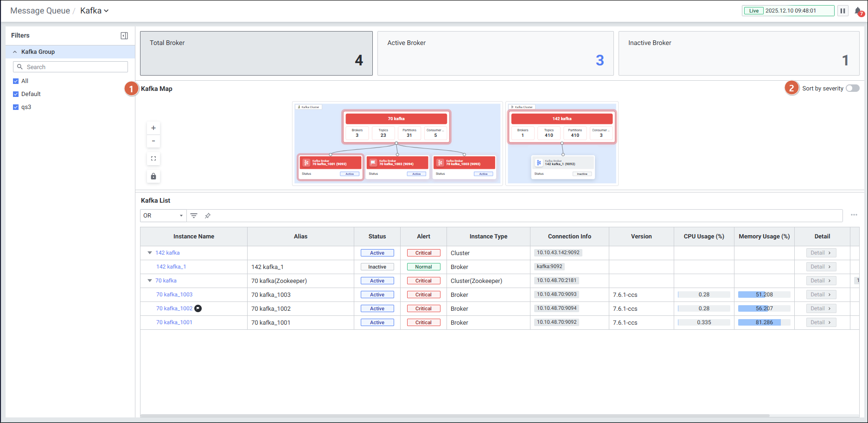
Task: Collapse the Kafka Group filter section
Action: tap(15, 52)
